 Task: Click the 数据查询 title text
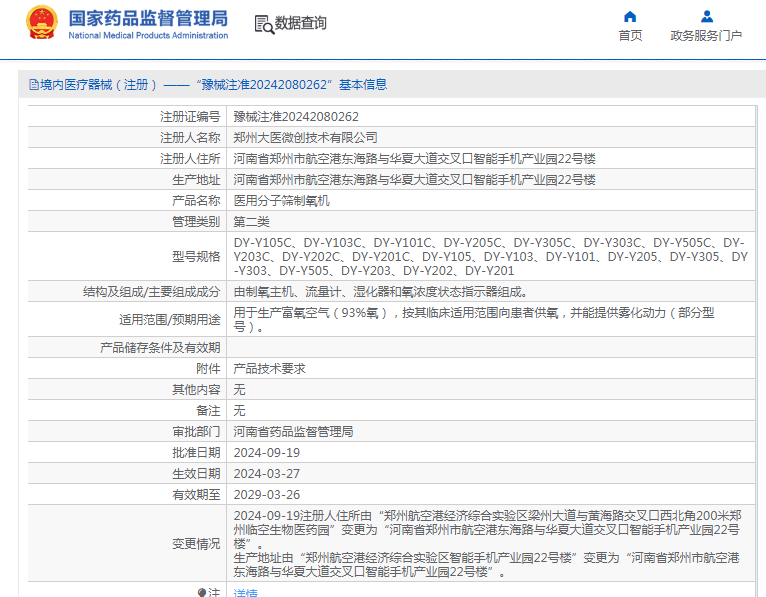(300, 23)
